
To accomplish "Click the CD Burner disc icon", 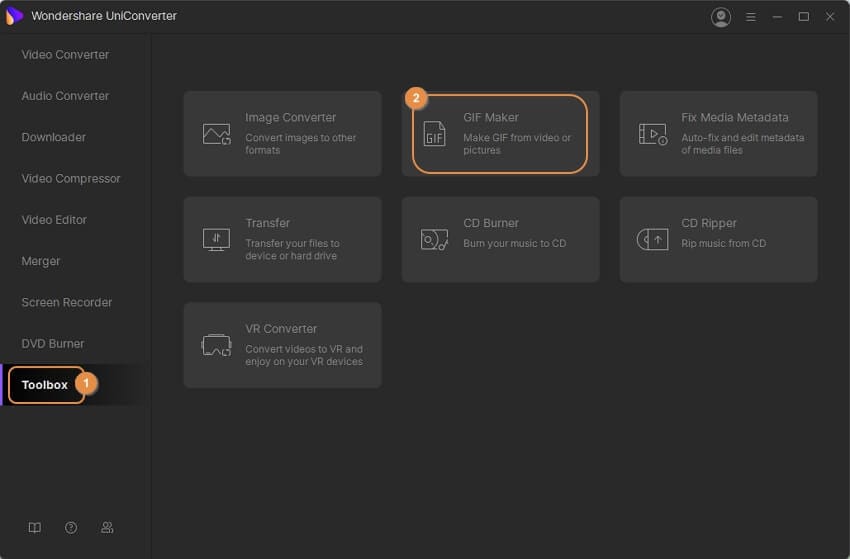I will (x=434, y=239).
